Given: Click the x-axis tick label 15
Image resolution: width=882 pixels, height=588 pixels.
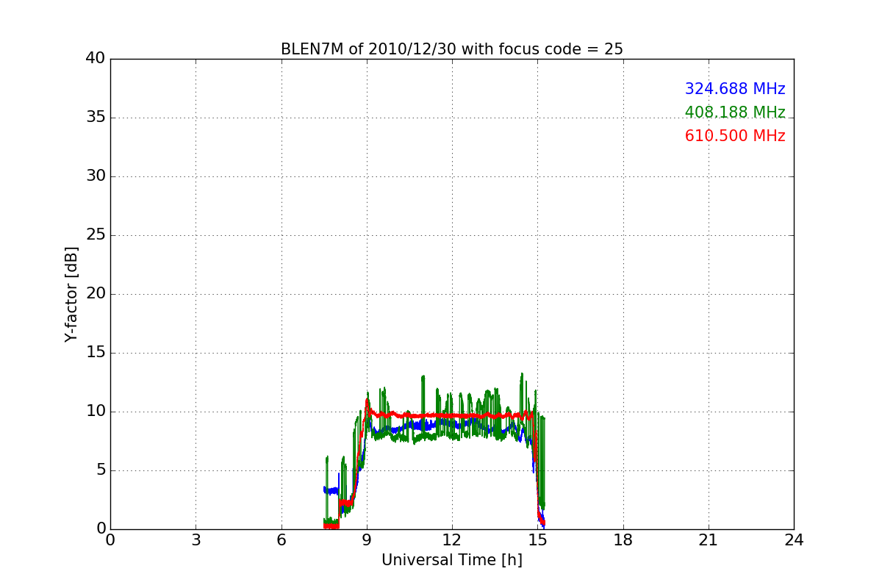Looking at the screenshot, I should [537, 540].
